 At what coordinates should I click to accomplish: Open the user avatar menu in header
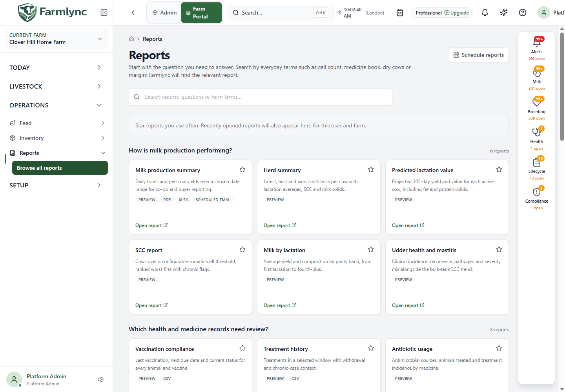544,13
